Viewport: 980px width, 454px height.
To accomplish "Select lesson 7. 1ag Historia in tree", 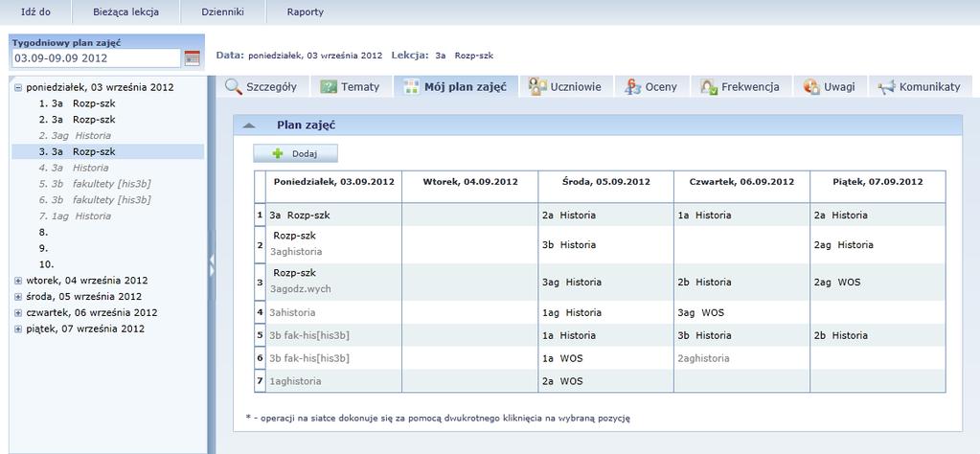I will (75, 216).
